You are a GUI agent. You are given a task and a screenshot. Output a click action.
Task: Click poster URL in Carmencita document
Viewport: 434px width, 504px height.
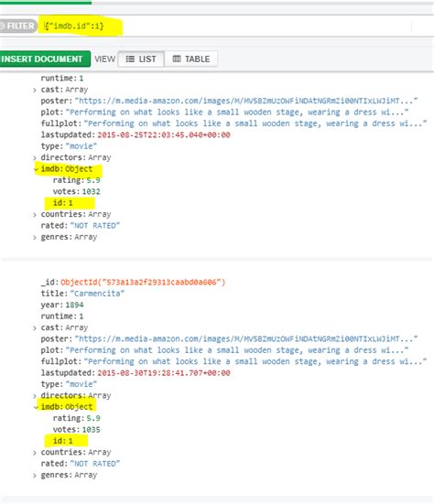[246, 338]
